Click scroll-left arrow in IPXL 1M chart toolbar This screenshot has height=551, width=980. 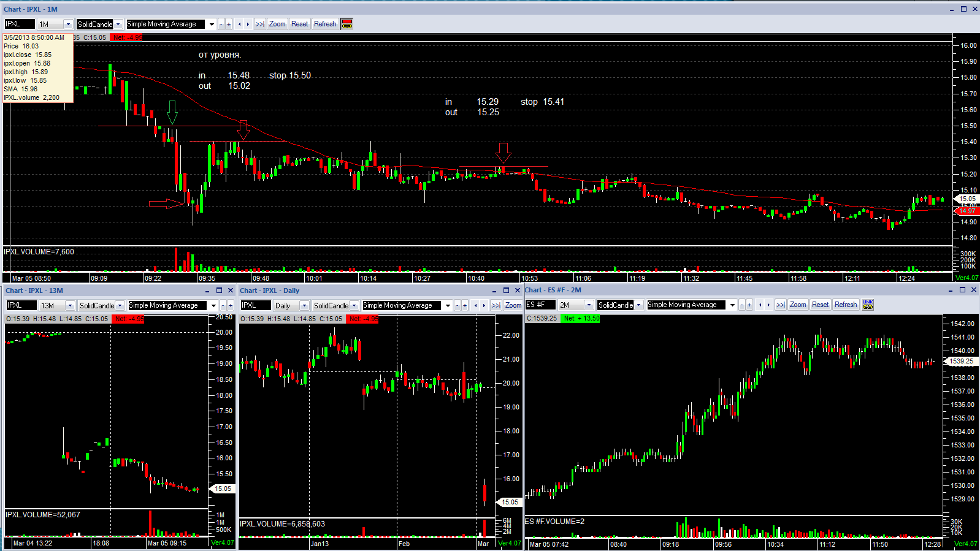click(240, 24)
